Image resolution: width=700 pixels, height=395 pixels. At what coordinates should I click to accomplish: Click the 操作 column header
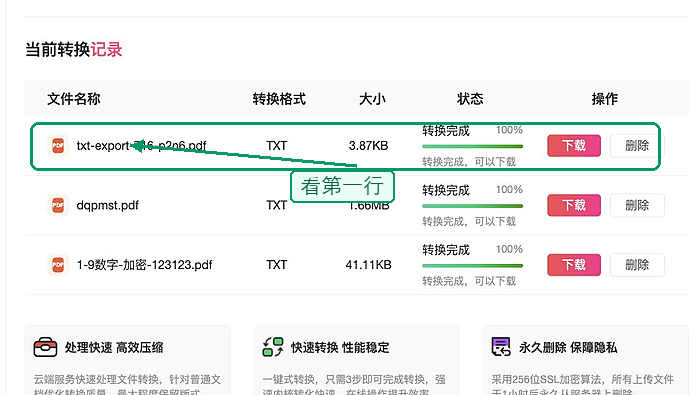coord(604,99)
